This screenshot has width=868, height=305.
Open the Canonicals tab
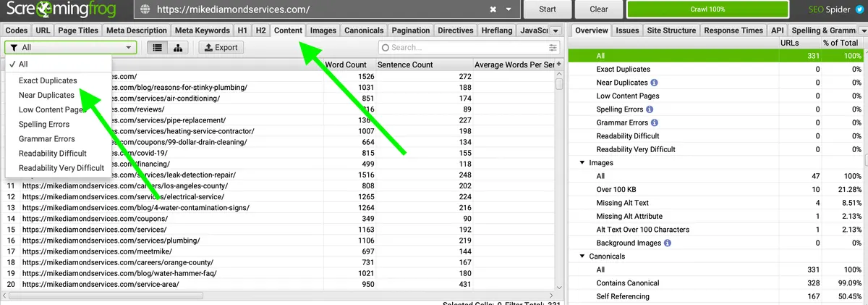click(365, 30)
